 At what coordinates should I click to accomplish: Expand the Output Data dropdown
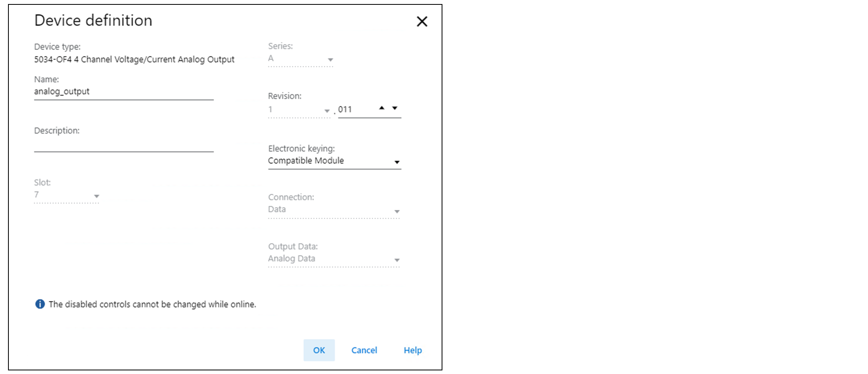(x=397, y=260)
